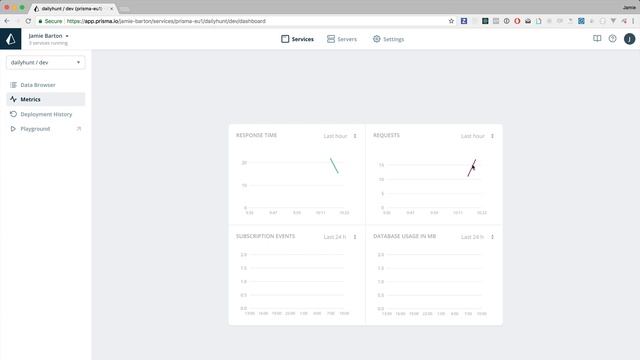Viewport: 640px width, 360px height.
Task: Click the Deployment History clock icon
Action: 13,114
